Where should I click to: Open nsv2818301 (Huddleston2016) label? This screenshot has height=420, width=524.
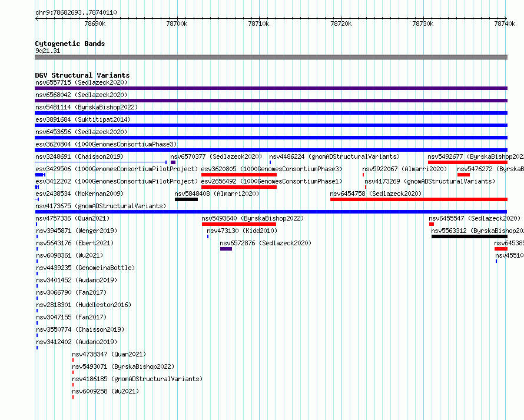click(84, 305)
